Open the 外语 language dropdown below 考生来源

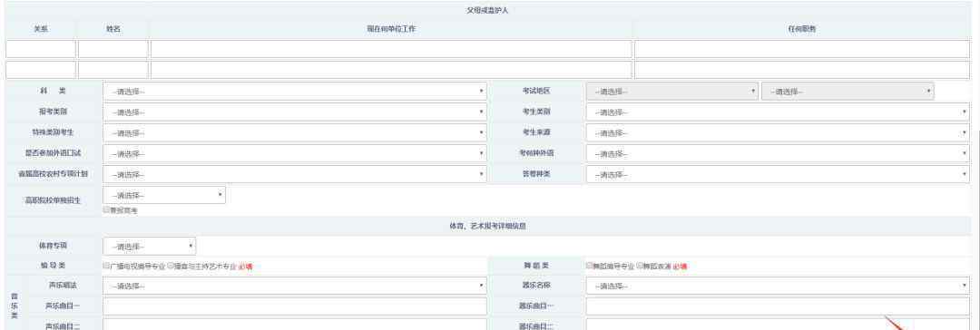click(778, 154)
